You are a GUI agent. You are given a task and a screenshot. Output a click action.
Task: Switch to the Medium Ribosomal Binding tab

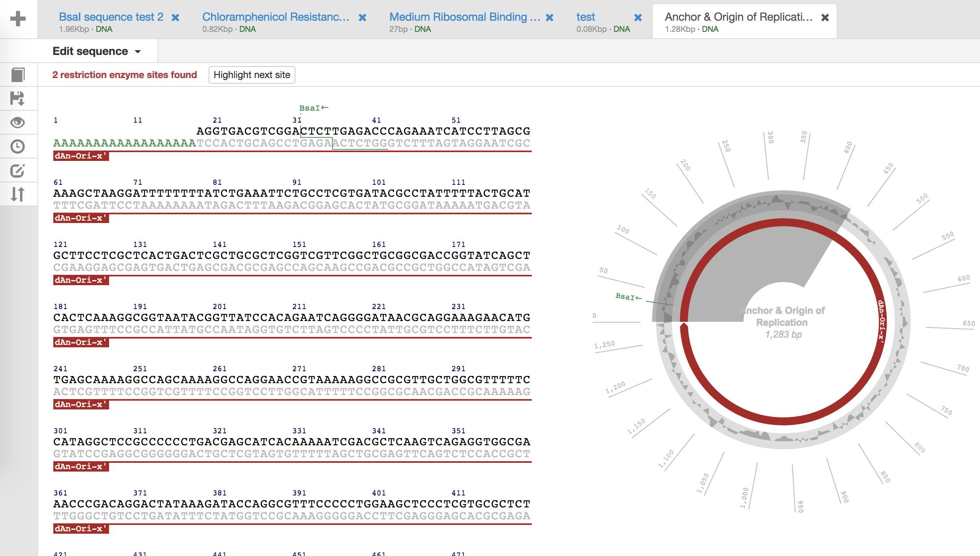tap(464, 17)
